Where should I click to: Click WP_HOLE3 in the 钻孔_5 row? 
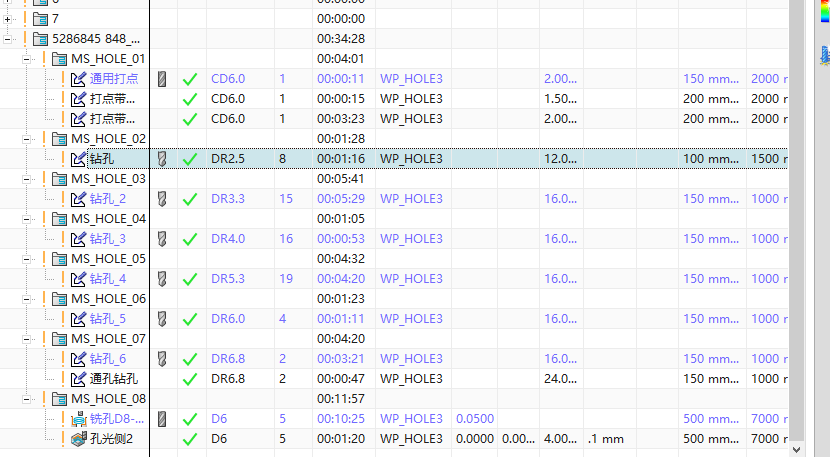(x=411, y=319)
